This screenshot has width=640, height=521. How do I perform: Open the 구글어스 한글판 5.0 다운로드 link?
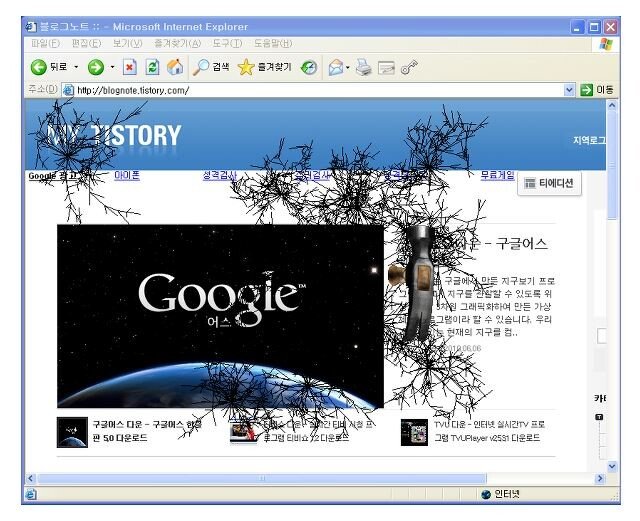coord(147,431)
